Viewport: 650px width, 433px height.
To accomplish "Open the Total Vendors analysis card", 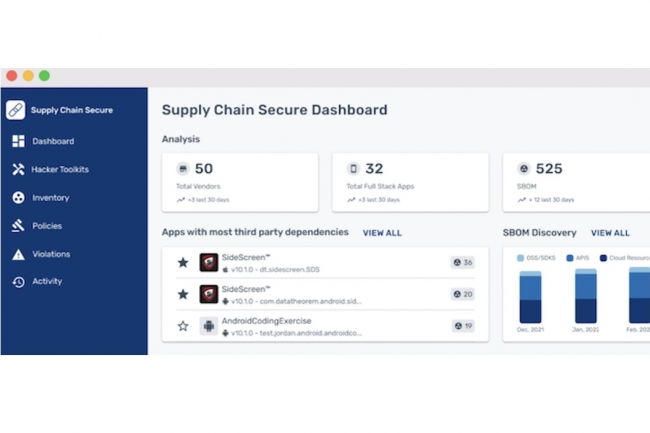I will pos(240,182).
